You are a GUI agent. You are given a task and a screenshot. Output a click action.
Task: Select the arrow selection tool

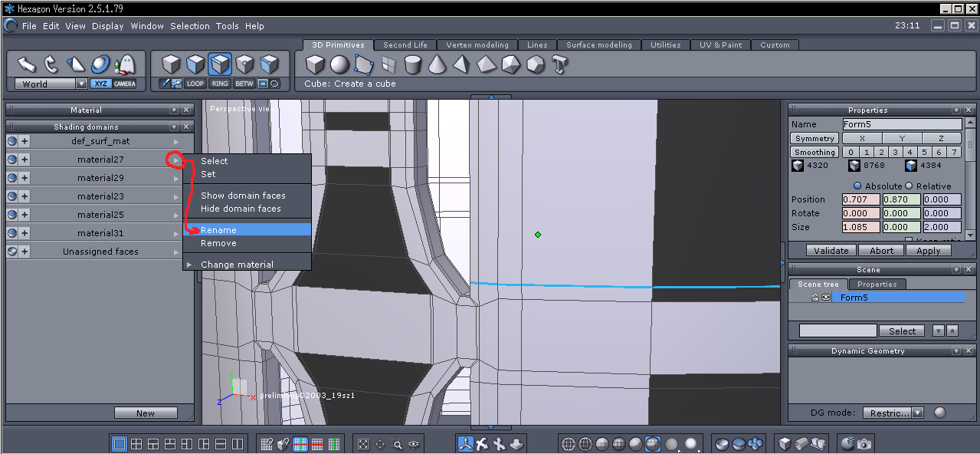[x=28, y=64]
